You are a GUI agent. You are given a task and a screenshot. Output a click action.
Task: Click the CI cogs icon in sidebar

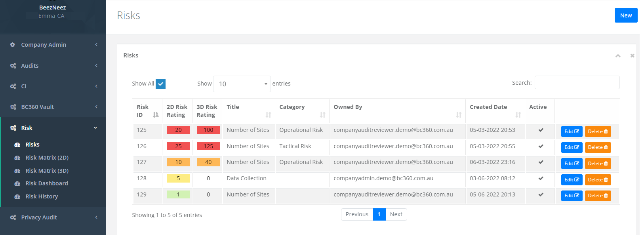(x=13, y=86)
